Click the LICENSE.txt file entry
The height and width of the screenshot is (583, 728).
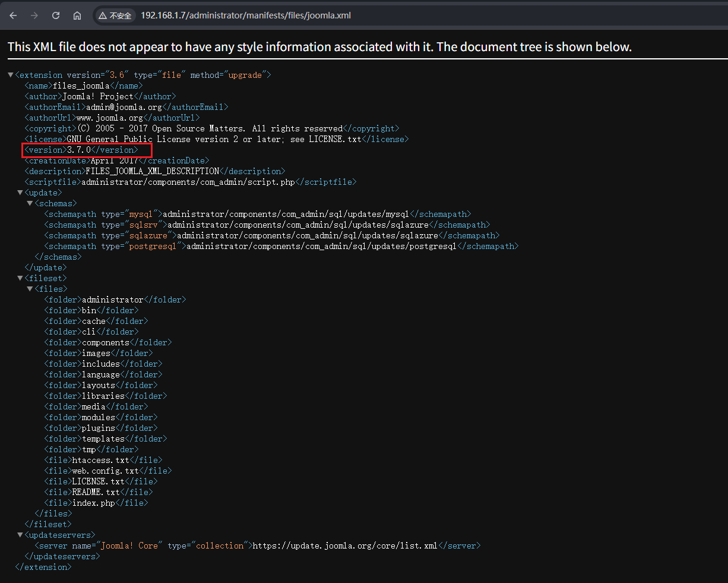pos(100,481)
